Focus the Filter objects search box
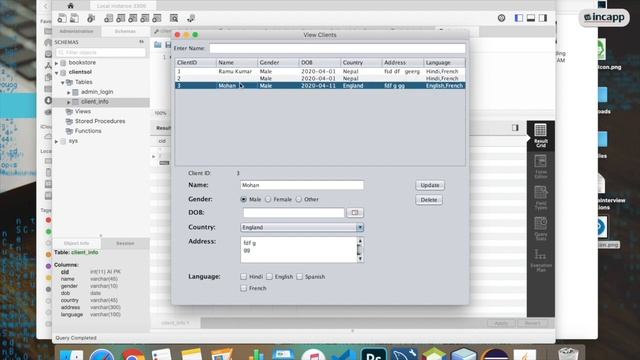 pos(100,53)
